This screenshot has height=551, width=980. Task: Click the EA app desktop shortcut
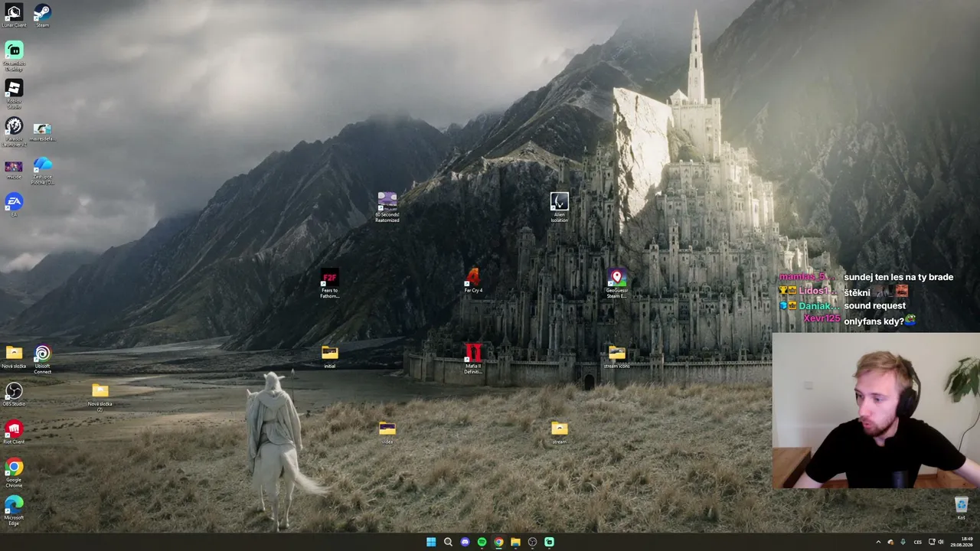(14, 205)
